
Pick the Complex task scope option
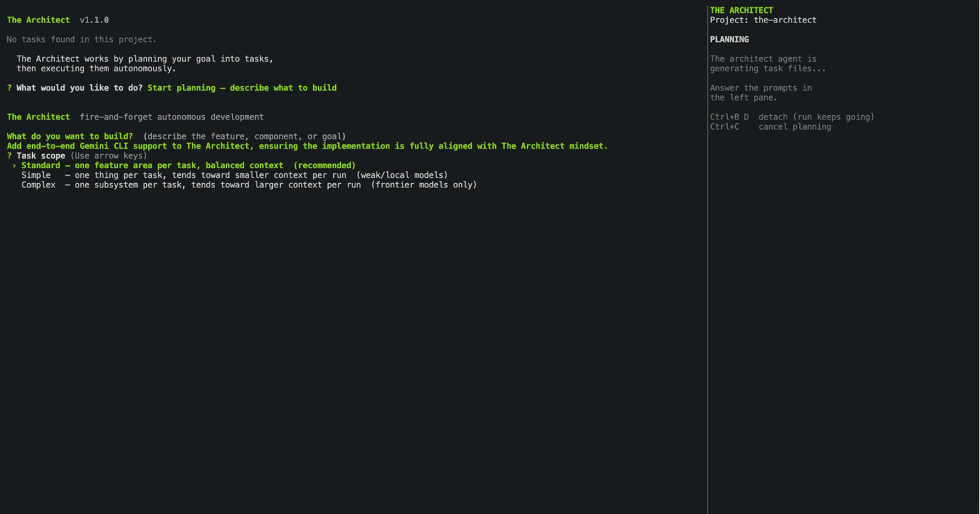tap(249, 185)
